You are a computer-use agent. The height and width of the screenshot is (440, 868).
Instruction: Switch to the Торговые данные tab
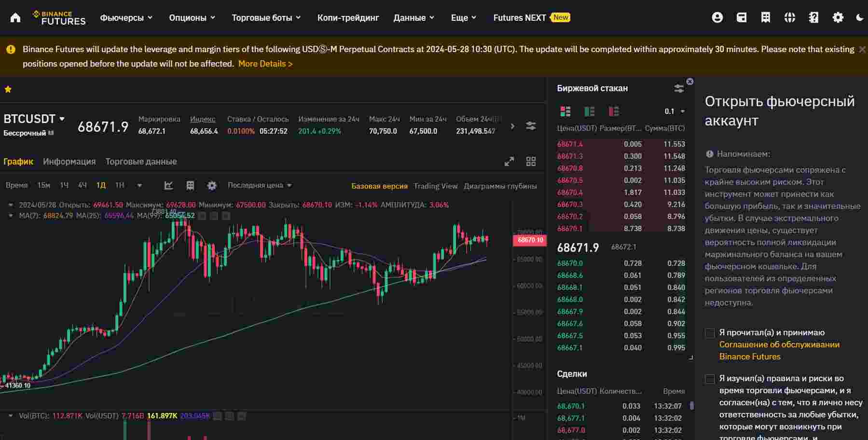pos(141,162)
